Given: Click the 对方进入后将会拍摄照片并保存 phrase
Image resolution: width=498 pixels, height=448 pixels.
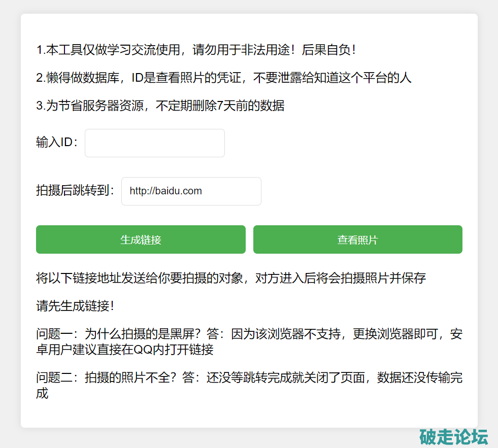Looking at the screenshot, I should coord(340,278).
